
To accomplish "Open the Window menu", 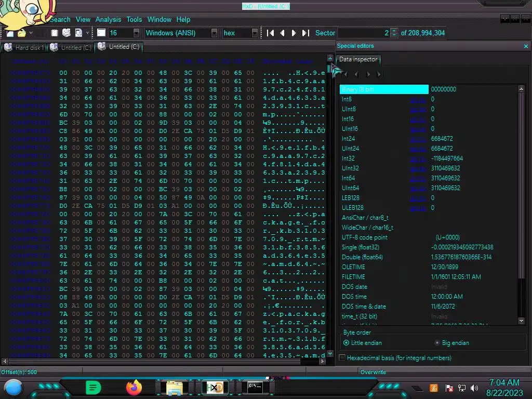I will [x=159, y=20].
